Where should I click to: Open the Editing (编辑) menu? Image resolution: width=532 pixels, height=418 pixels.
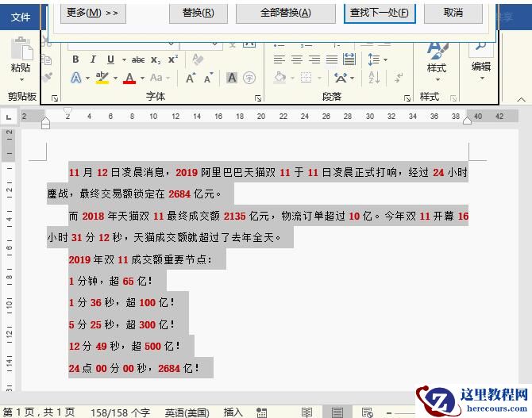(480, 61)
